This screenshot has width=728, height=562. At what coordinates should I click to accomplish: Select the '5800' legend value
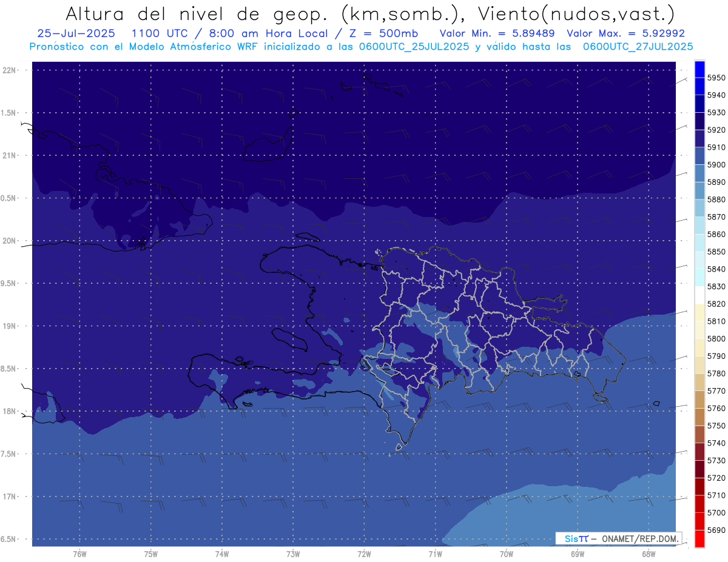(x=716, y=339)
